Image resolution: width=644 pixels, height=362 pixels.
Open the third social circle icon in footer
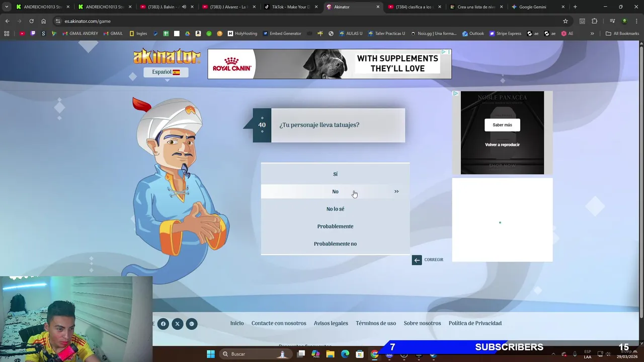[191, 324]
